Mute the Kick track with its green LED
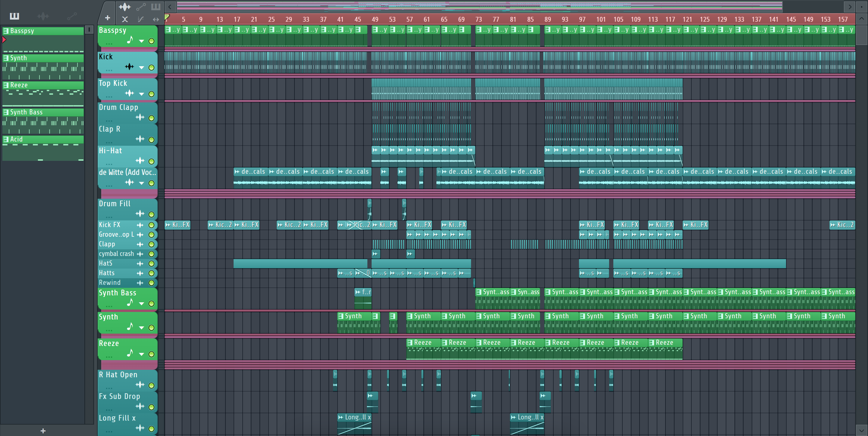This screenshot has height=436, width=868. click(x=152, y=68)
